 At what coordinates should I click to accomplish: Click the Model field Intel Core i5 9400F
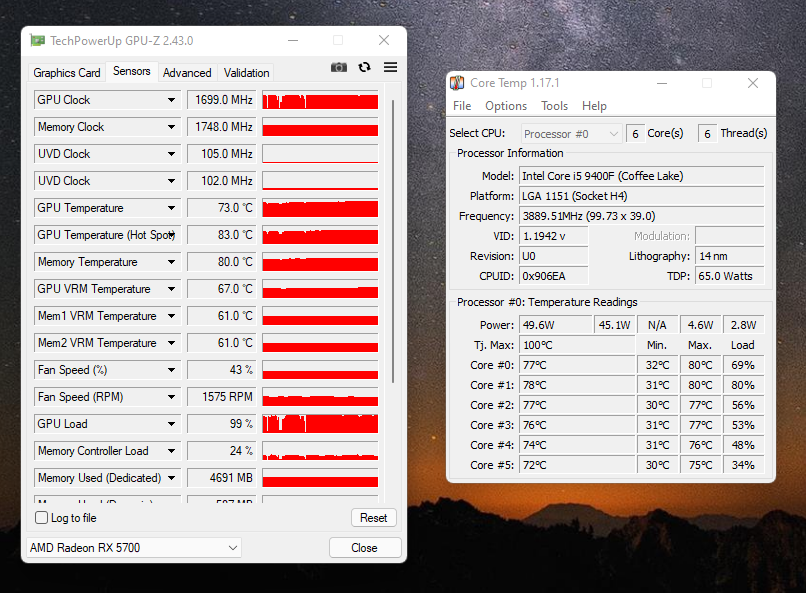click(642, 176)
